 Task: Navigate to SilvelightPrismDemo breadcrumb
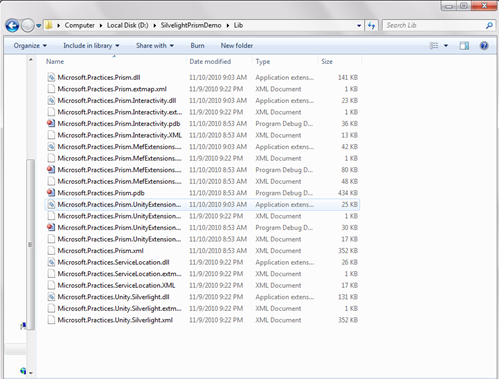(x=191, y=25)
